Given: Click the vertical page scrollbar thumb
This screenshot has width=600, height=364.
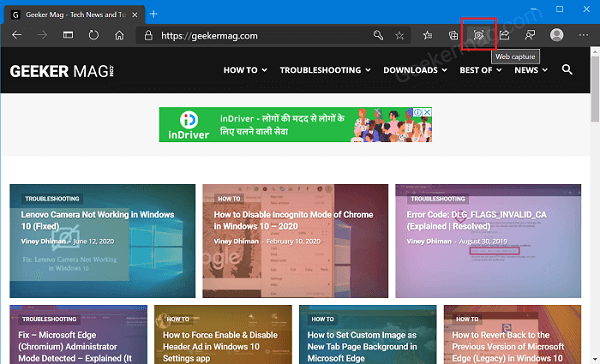Looking at the screenshot, I should 595,89.
